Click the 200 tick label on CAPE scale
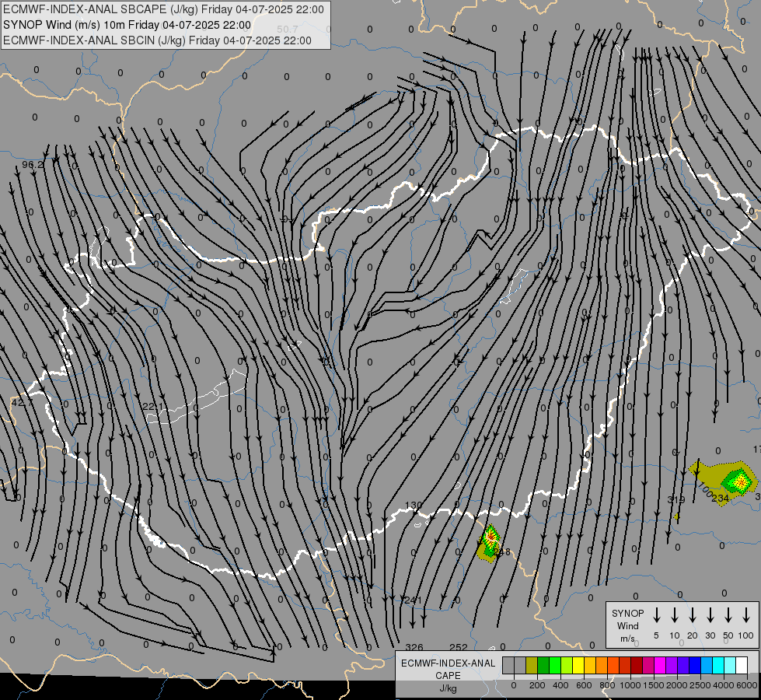 [537, 685]
